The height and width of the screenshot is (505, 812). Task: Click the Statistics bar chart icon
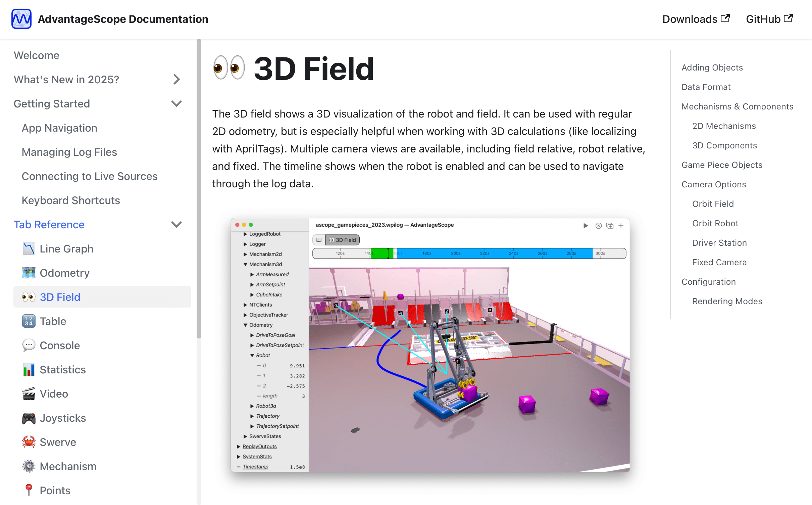[29, 370]
